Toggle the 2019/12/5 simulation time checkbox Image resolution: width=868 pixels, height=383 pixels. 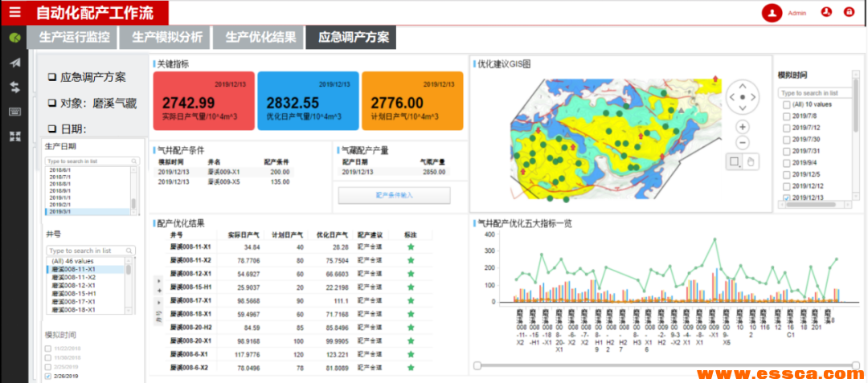coord(787,174)
